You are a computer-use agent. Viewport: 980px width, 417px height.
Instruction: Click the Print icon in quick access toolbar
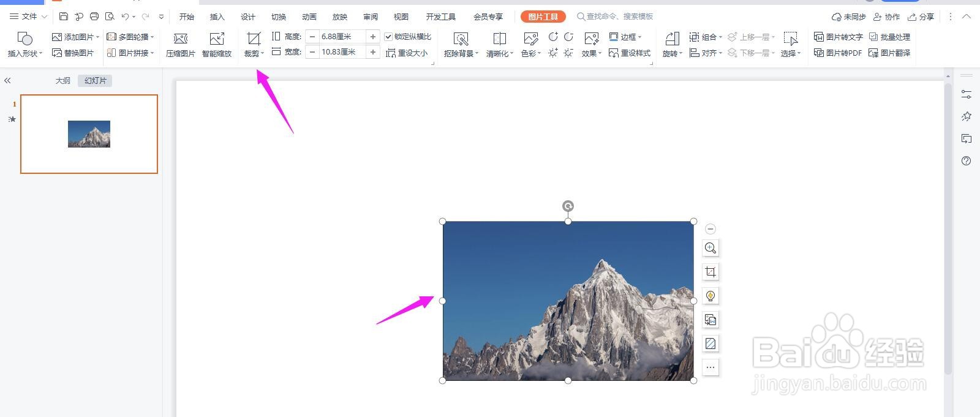coord(94,17)
